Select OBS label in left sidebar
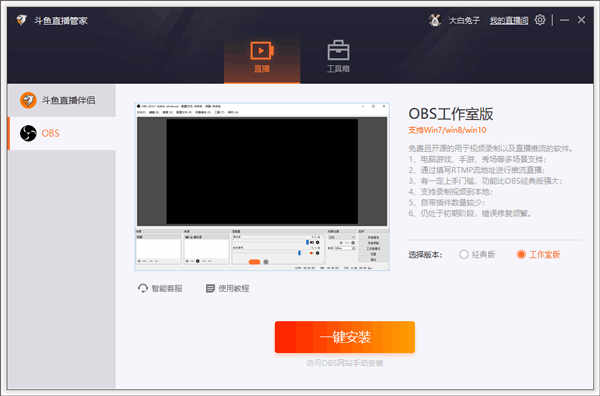This screenshot has height=396, width=600. point(51,133)
